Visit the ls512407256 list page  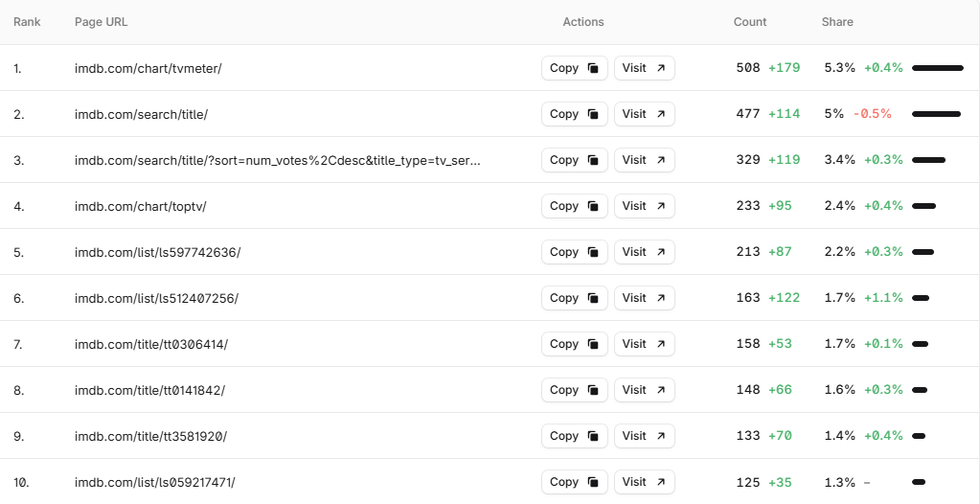(x=645, y=298)
